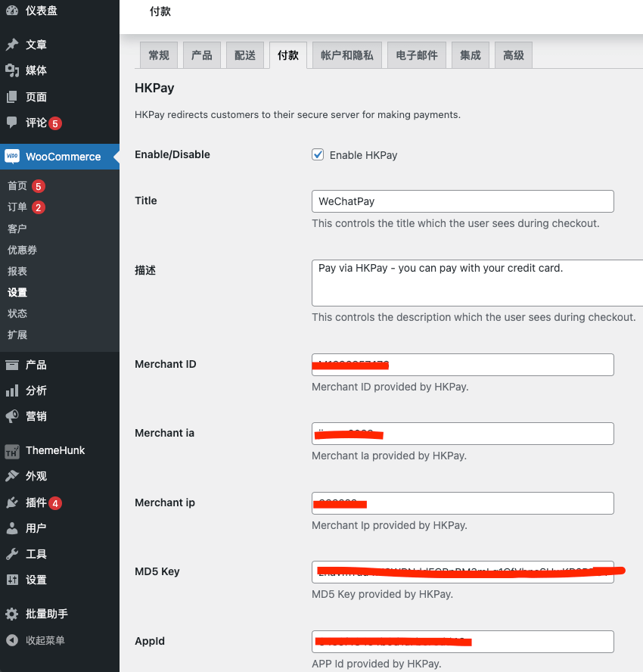Viewport: 643px width, 672px height.
Task: Click the Products archive box icon
Action: (12, 365)
